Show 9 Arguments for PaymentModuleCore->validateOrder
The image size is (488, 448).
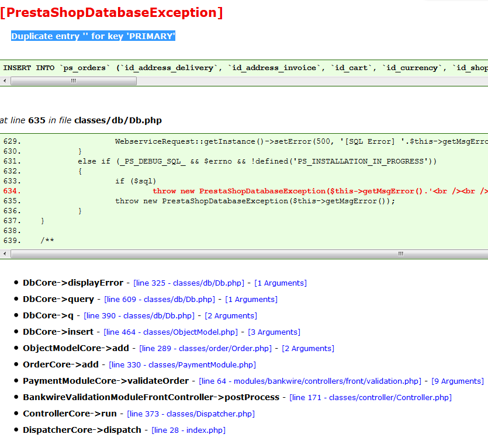click(458, 381)
